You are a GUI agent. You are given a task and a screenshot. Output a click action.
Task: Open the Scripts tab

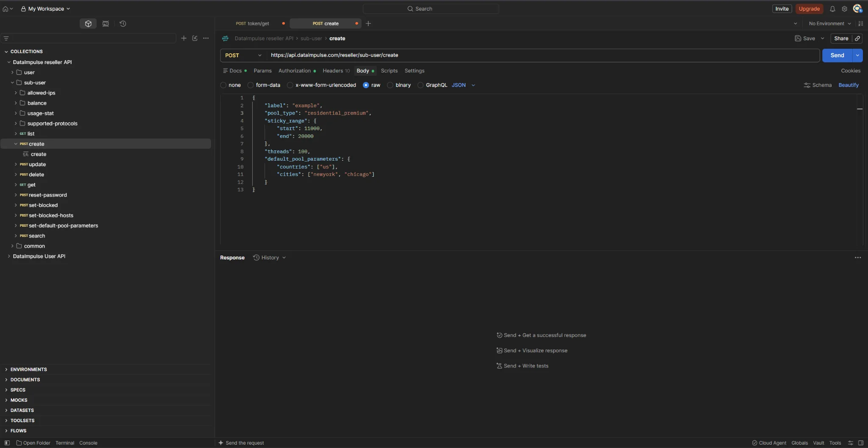pyautogui.click(x=389, y=71)
